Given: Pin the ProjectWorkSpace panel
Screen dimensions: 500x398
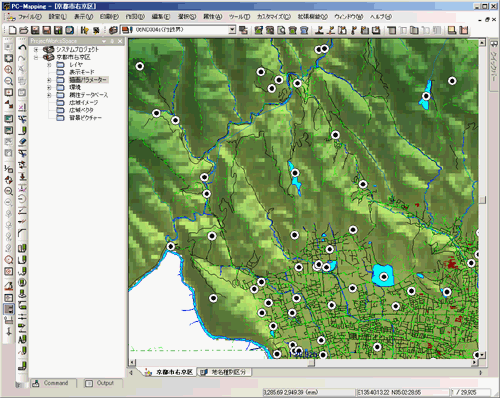Looking at the screenshot, I should [x=112, y=41].
